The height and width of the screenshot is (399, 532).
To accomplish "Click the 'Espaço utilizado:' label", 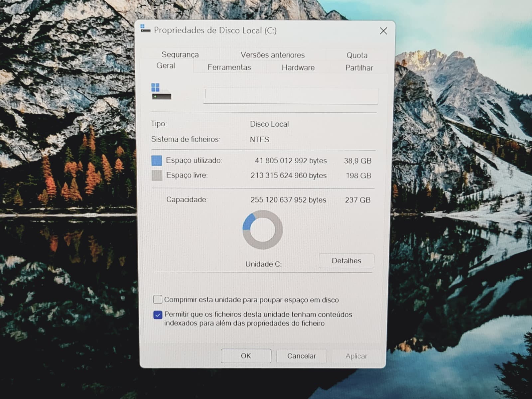I will point(194,160).
